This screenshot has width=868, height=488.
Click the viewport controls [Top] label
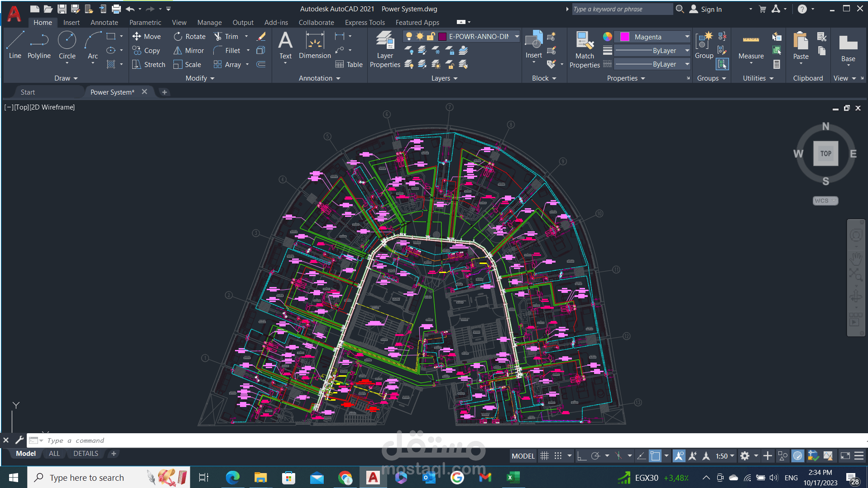(x=22, y=107)
